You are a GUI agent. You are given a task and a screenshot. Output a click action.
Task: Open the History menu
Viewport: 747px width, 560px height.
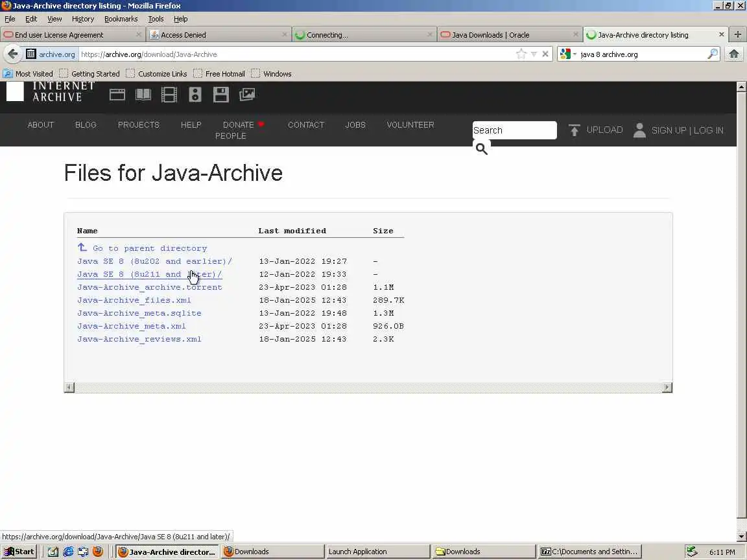(83, 19)
